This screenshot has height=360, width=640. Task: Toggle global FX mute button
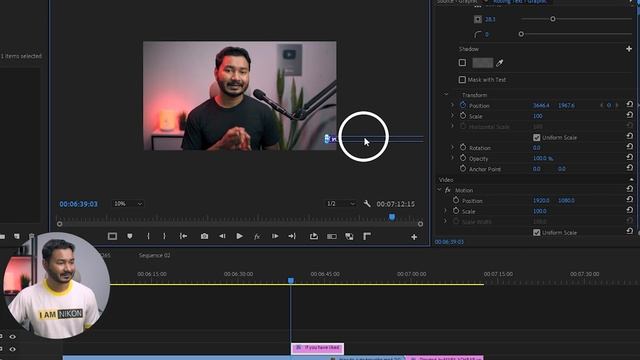[257, 236]
